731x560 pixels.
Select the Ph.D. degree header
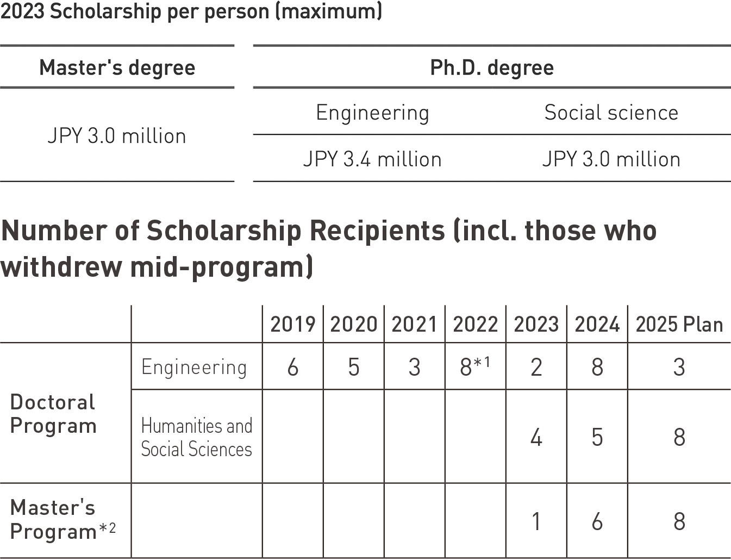(492, 68)
